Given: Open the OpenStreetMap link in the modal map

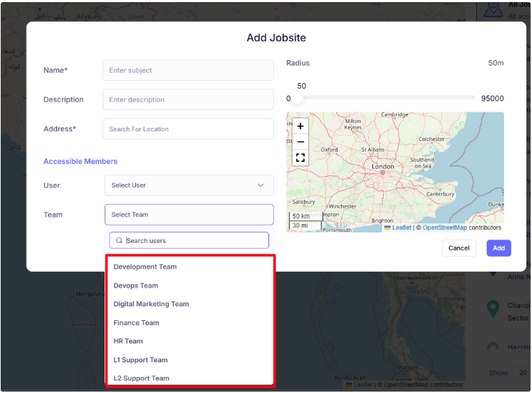Looking at the screenshot, I should [x=444, y=228].
